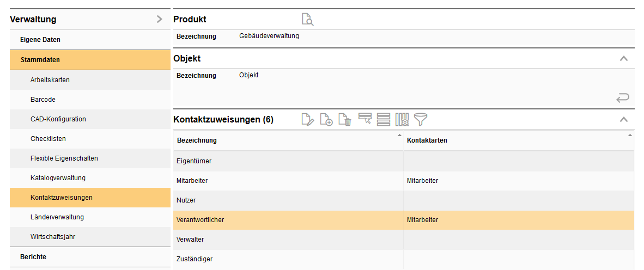Open Eigene Daten menu item
644x270 pixels.
pos(40,40)
